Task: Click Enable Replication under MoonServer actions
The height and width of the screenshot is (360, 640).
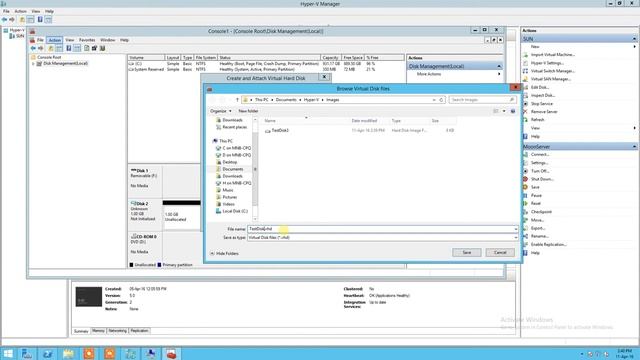Action: pos(549,244)
